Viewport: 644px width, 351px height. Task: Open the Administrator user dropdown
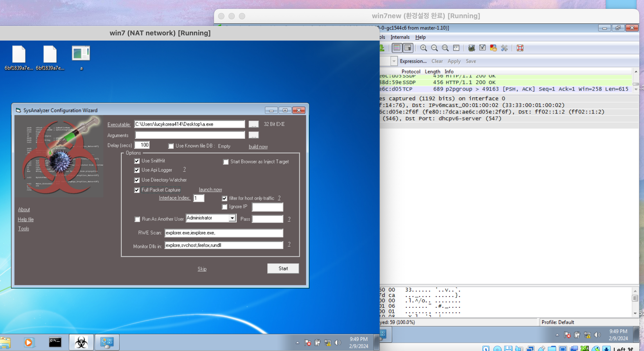click(232, 218)
